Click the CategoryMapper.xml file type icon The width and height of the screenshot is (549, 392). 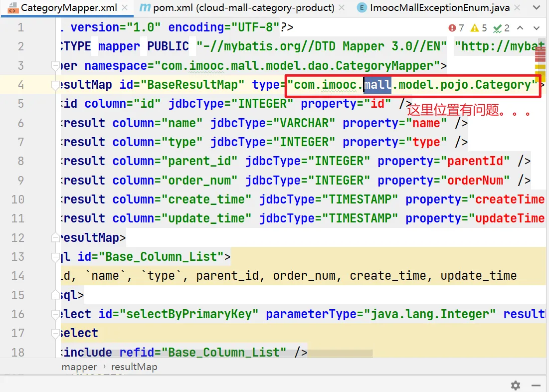click(13, 7)
